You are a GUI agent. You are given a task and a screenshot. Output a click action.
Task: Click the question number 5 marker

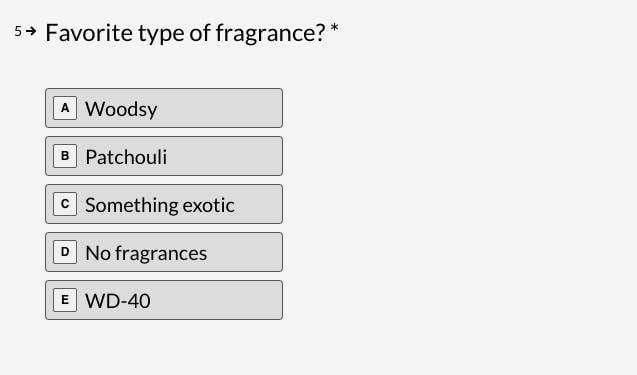(18, 31)
